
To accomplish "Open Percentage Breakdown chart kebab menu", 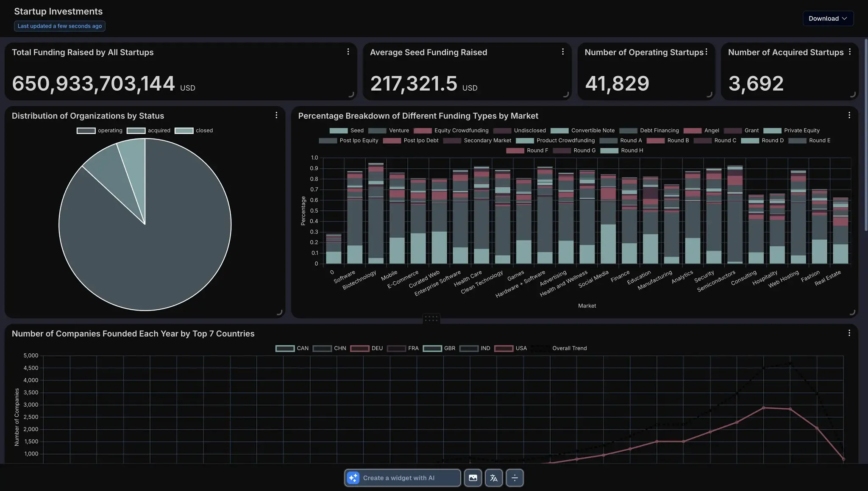I will [x=849, y=115].
